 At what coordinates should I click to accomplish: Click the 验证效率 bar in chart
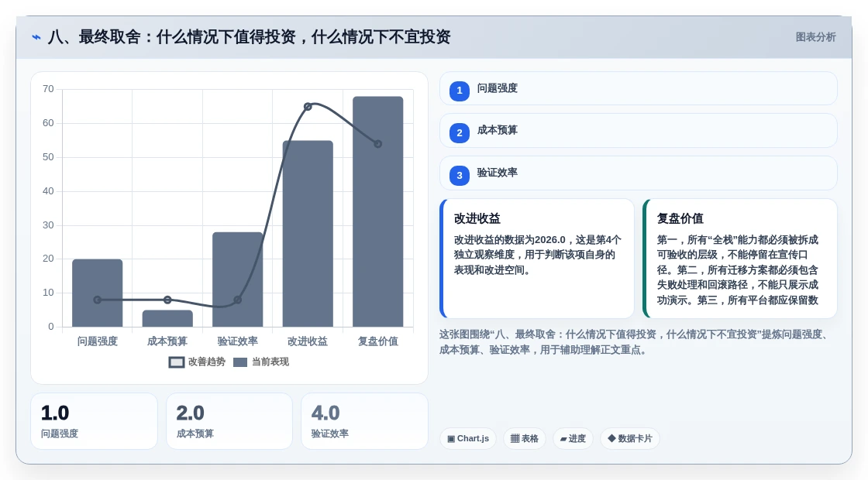(x=237, y=279)
